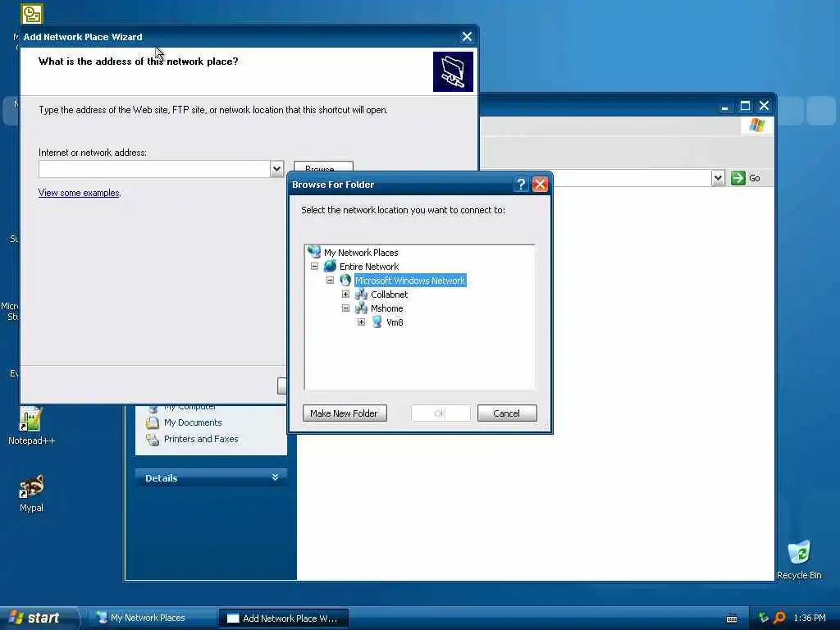Click the network connection tray icon

(x=764, y=618)
